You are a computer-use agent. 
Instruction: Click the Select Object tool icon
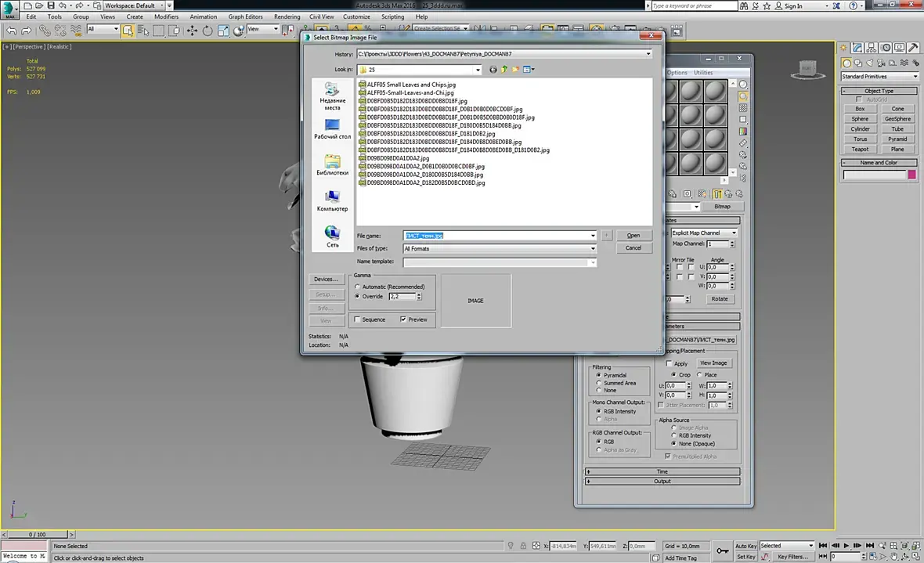coord(128,31)
